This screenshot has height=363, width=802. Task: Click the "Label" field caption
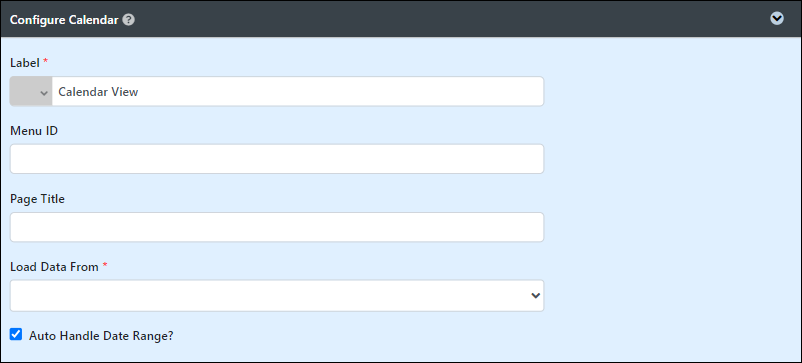tap(25, 62)
